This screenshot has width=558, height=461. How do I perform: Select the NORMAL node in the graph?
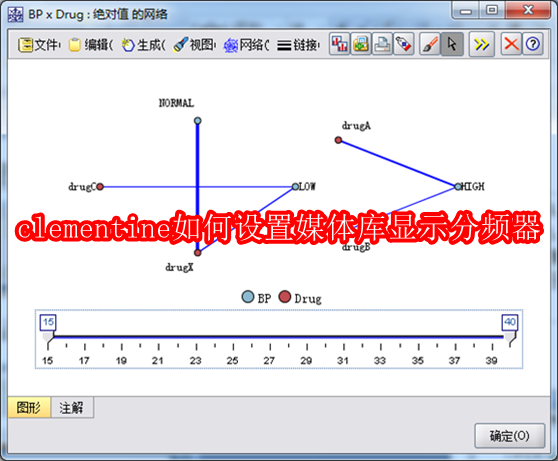click(x=198, y=121)
